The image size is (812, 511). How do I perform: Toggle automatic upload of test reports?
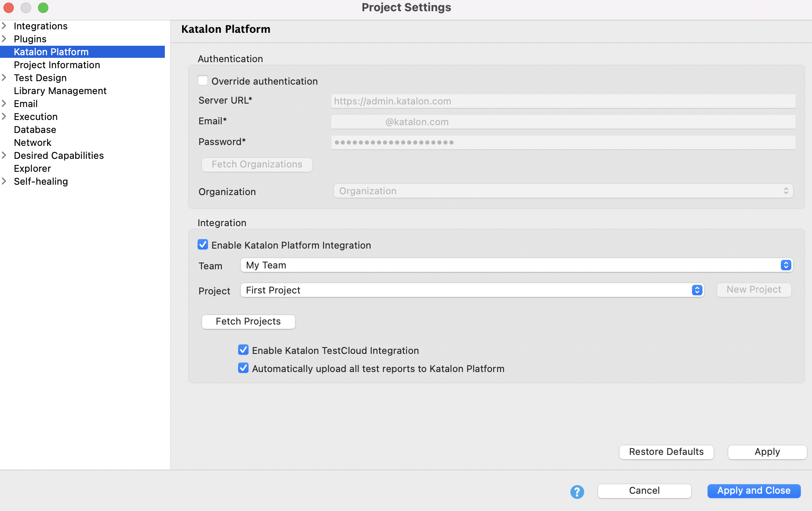[243, 368]
